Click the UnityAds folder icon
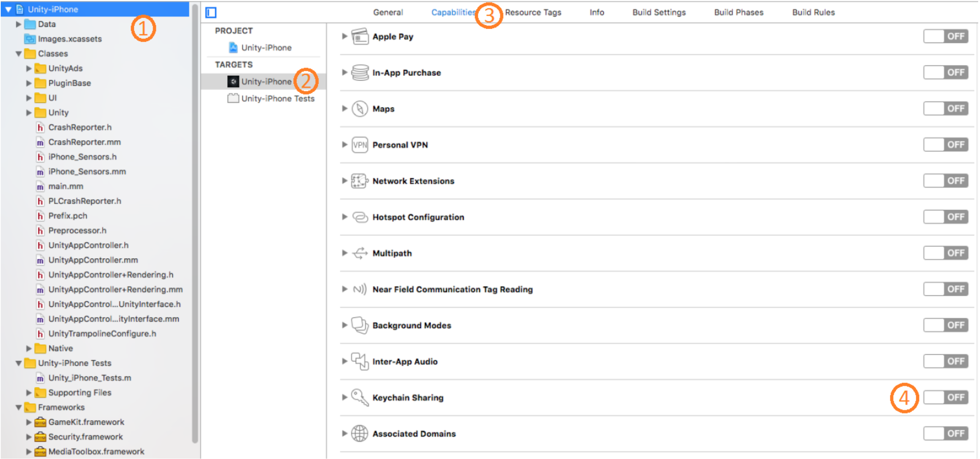The width and height of the screenshot is (980, 459). click(40, 69)
